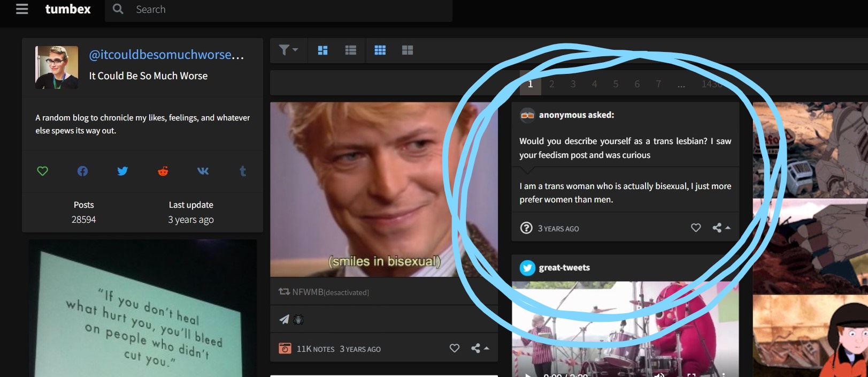
Task: Click the Posts count 28594
Action: point(84,220)
